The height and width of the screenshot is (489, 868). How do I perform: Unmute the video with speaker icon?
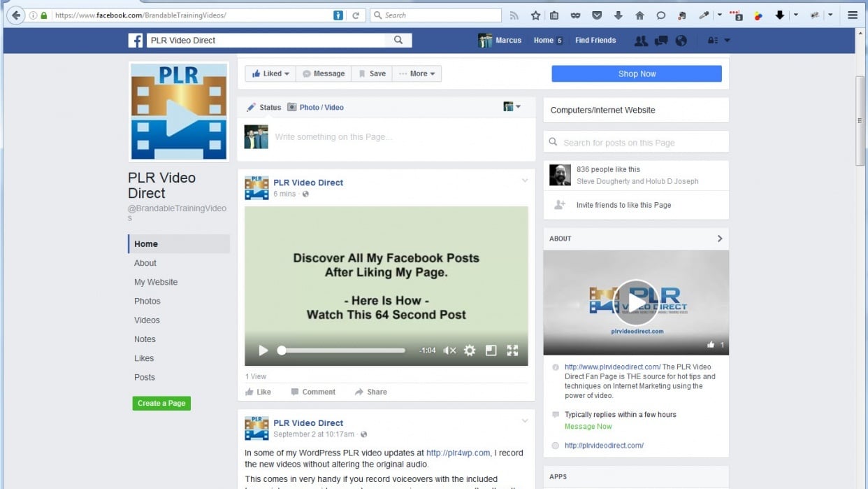coord(449,350)
